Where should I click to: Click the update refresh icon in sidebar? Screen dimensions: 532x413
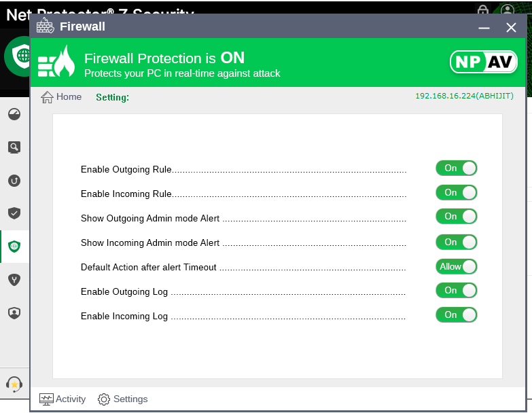pos(14,180)
